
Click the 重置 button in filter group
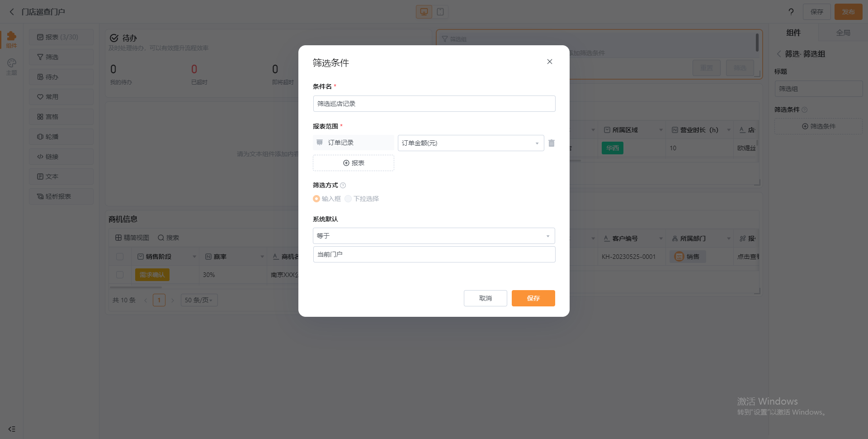pyautogui.click(x=707, y=68)
